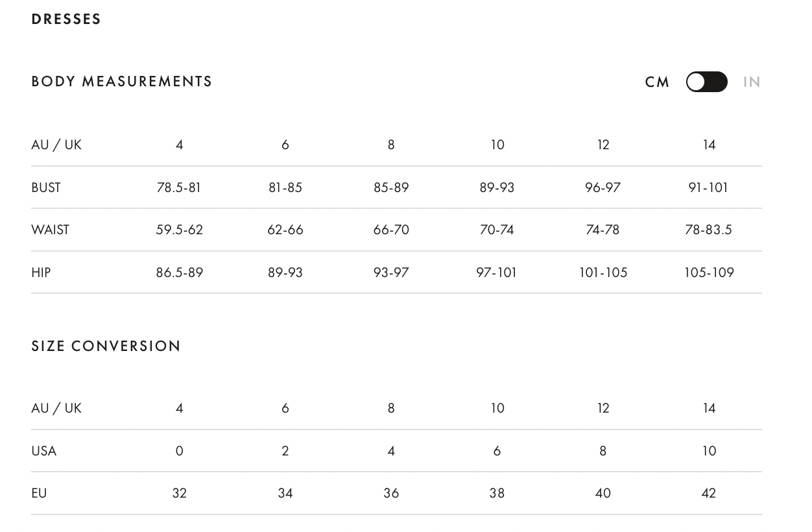Select the EU size 32 cell
Viewport: 812px width, 532px height.
180,493
